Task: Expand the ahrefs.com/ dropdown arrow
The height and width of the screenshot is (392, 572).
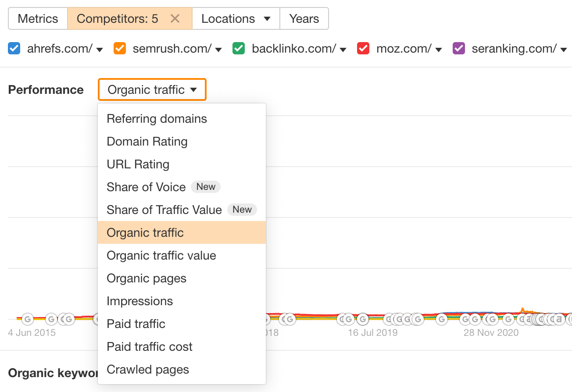Action: pos(100,50)
